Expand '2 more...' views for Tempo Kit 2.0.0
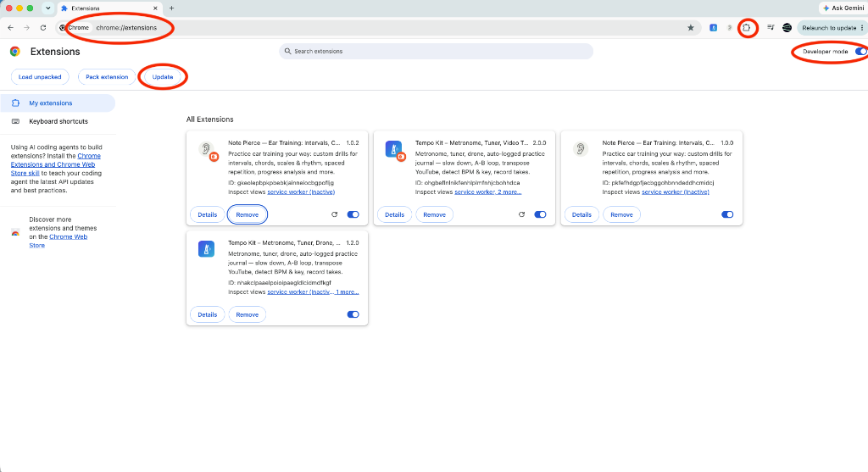Screen dimensions: 868x472 509,192
